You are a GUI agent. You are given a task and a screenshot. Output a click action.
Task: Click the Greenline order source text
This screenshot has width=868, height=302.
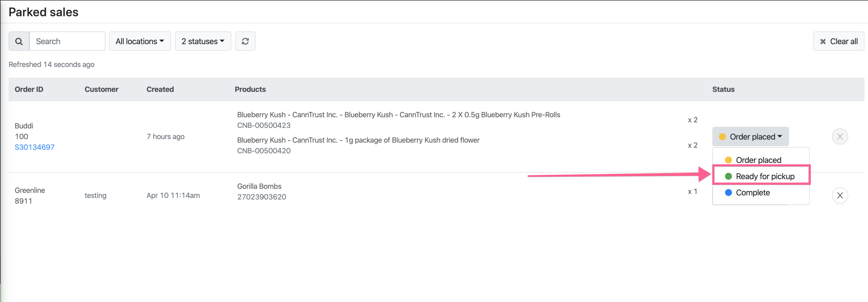30,190
